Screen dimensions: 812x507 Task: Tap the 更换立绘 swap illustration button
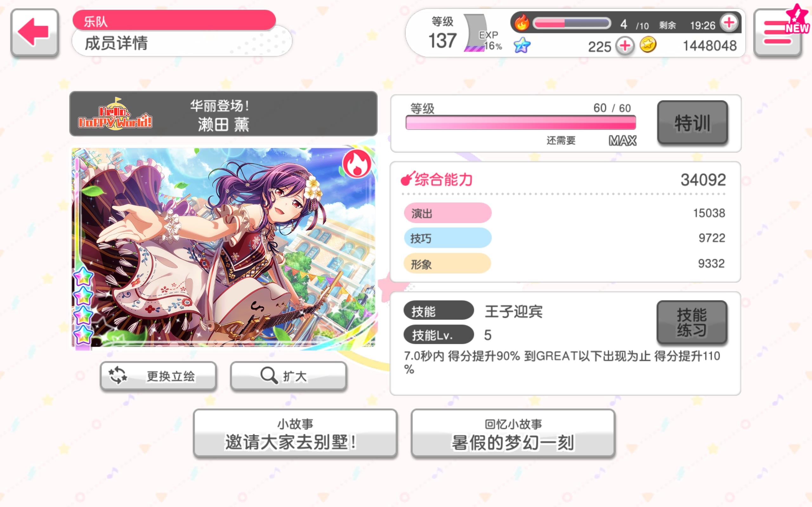(x=158, y=375)
